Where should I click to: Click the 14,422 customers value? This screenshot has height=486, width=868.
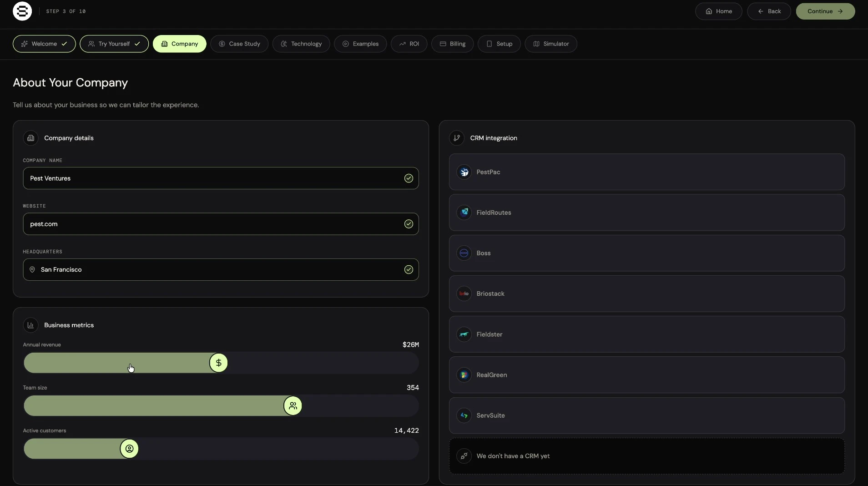[406, 430]
